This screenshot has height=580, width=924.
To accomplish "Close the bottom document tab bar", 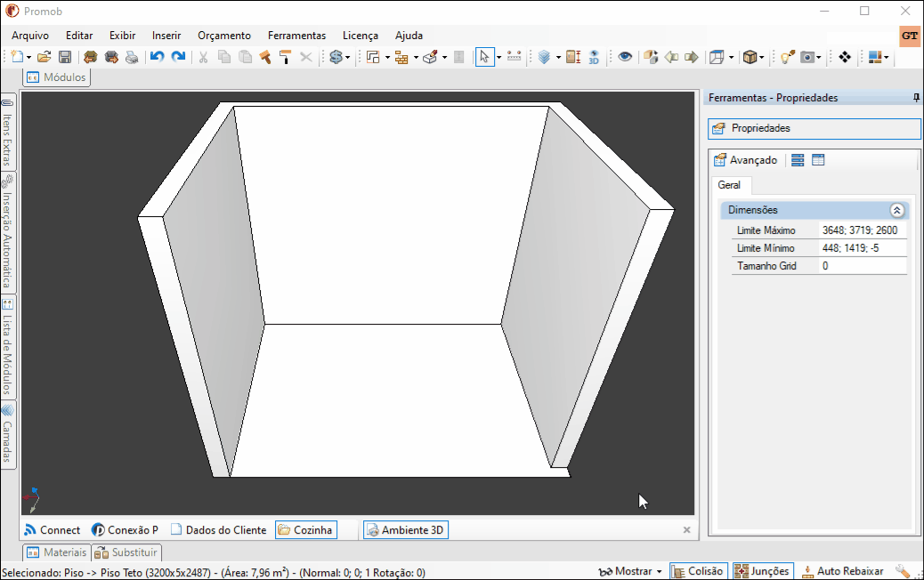I will [x=686, y=530].
